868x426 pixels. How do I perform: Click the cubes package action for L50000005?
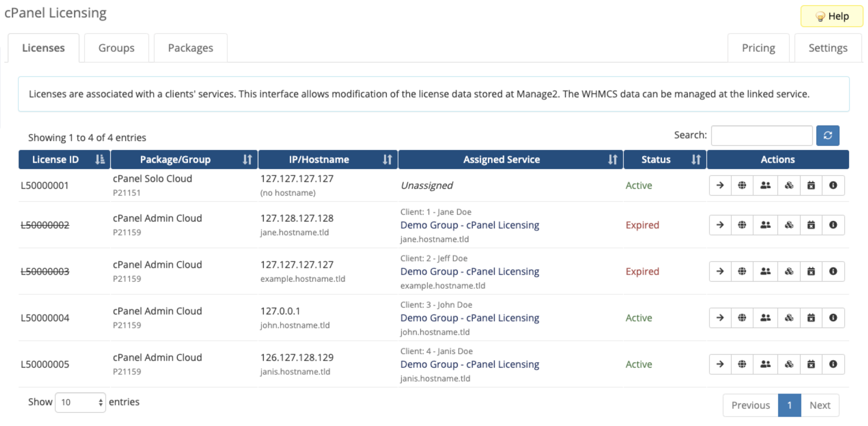(789, 364)
